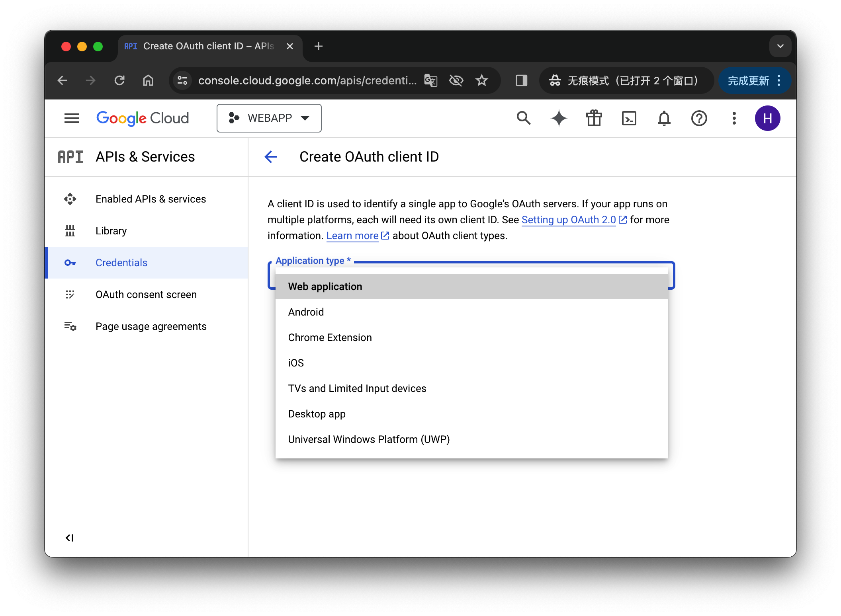The height and width of the screenshot is (616, 841).
Task: Open the Cloud Shell terminal icon
Action: 629,118
